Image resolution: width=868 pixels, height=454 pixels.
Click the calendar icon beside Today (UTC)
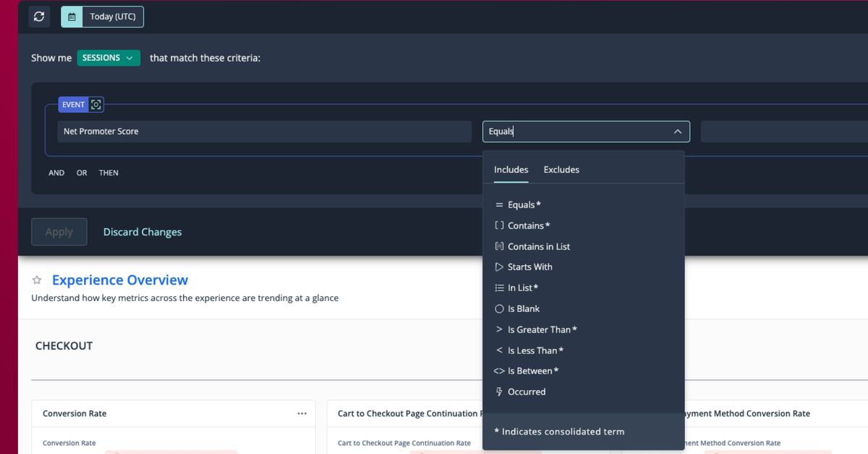pyautogui.click(x=72, y=17)
